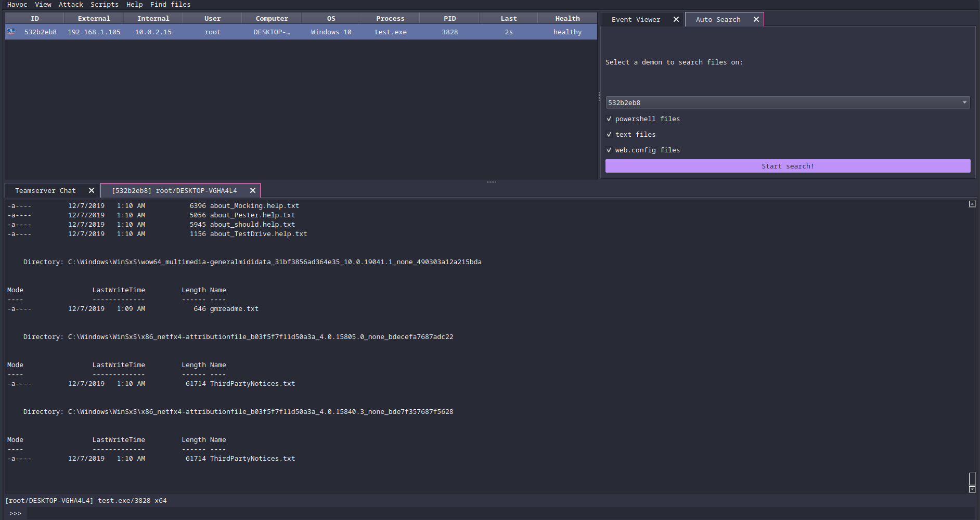Open the demon selection dropdown
The height and width of the screenshot is (520, 980).
tap(788, 102)
